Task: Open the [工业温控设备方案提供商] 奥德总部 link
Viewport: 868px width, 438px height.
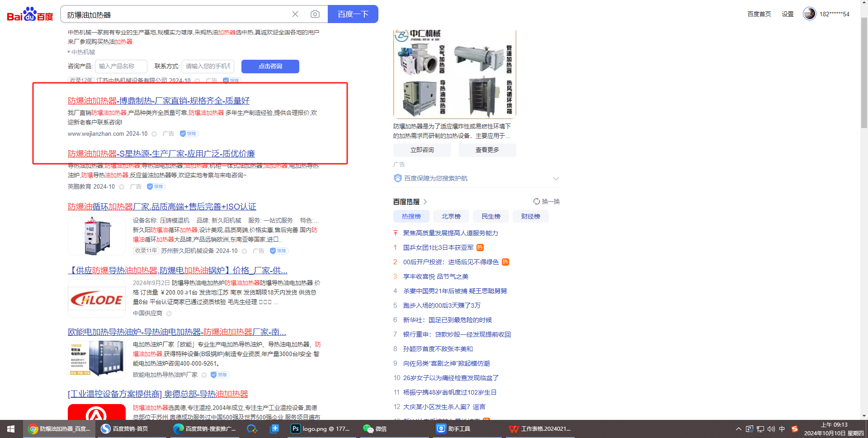Action: pos(158,394)
